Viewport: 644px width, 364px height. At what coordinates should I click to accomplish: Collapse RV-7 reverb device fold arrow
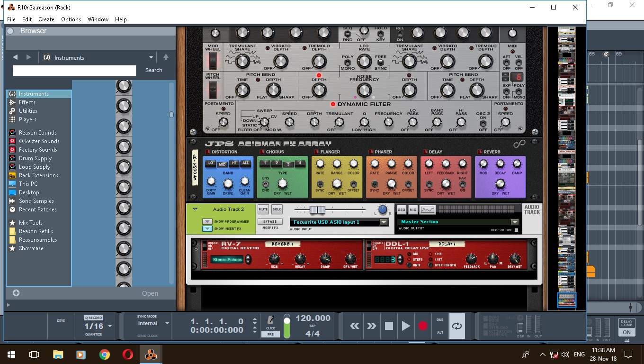(x=197, y=248)
